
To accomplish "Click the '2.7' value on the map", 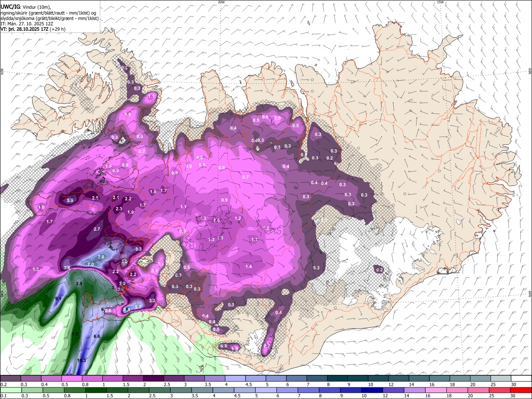I will pos(97,229).
